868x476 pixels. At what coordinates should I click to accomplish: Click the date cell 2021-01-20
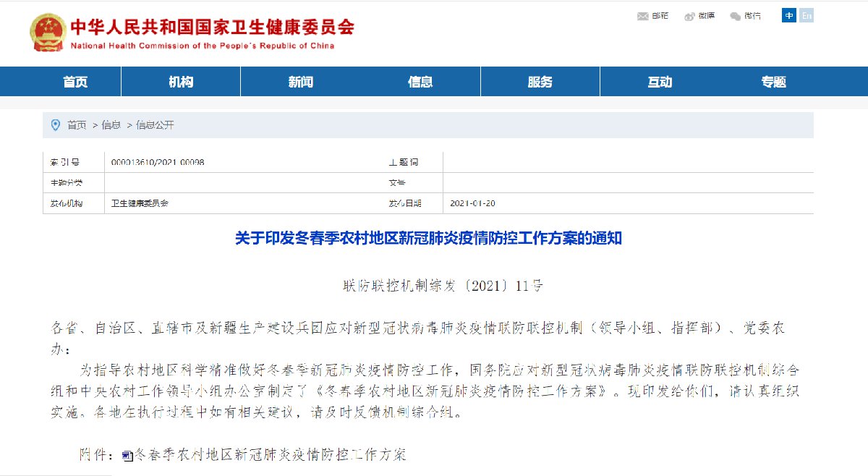[x=472, y=203]
